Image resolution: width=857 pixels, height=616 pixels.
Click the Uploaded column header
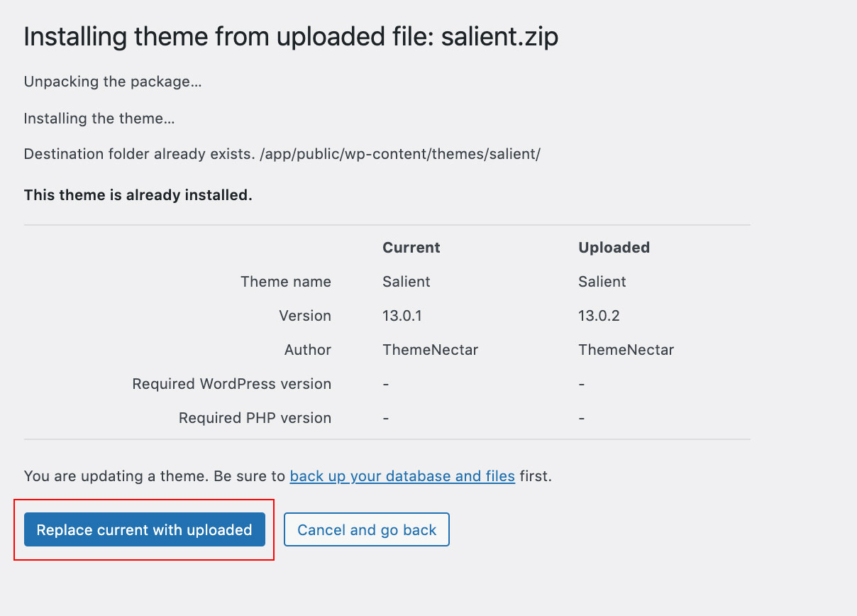coord(614,248)
